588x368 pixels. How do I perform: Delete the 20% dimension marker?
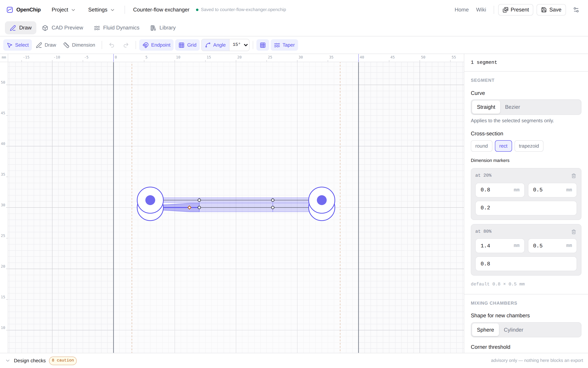574,176
